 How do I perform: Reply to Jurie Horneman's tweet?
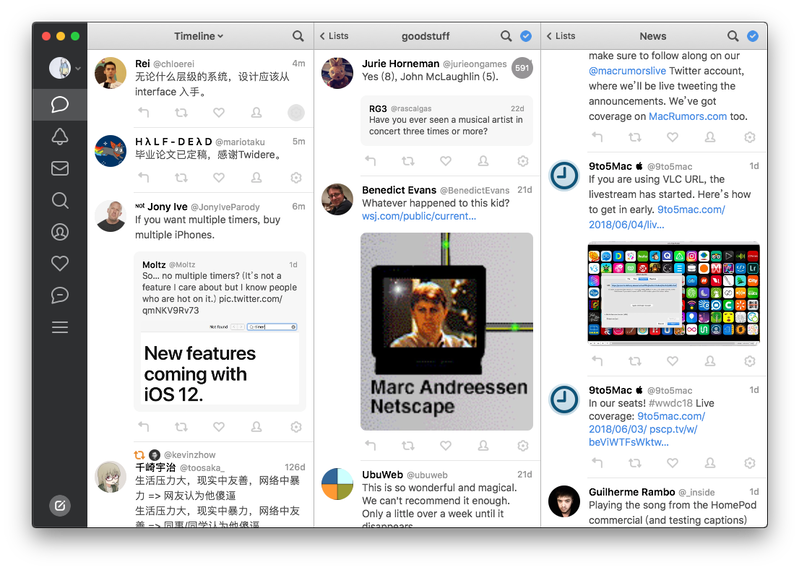(370, 161)
